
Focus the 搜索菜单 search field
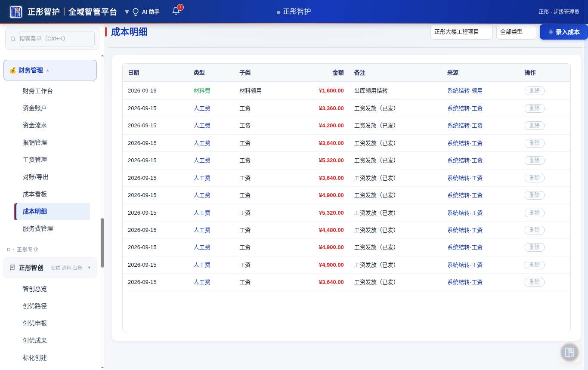[57, 39]
